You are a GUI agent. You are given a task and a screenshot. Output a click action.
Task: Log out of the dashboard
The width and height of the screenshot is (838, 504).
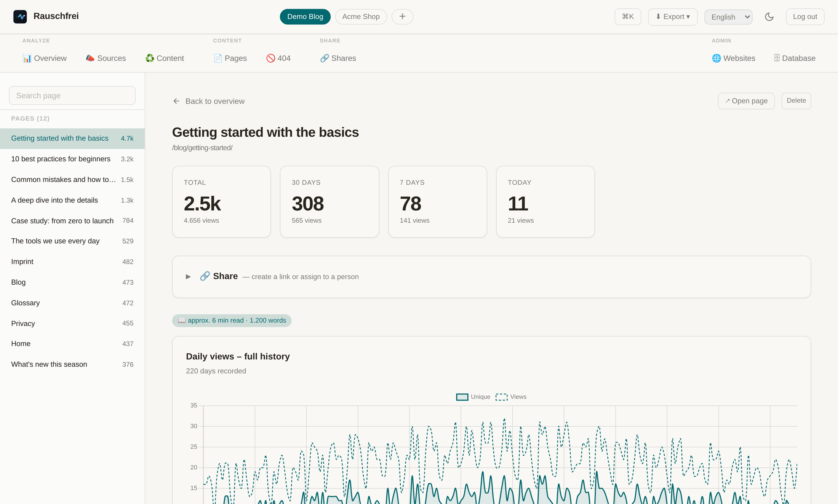click(805, 17)
